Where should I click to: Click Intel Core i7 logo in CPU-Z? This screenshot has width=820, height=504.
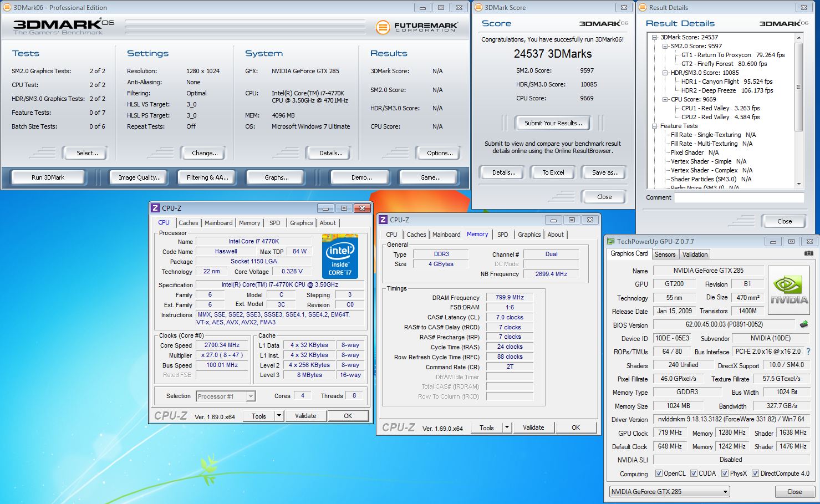click(340, 256)
